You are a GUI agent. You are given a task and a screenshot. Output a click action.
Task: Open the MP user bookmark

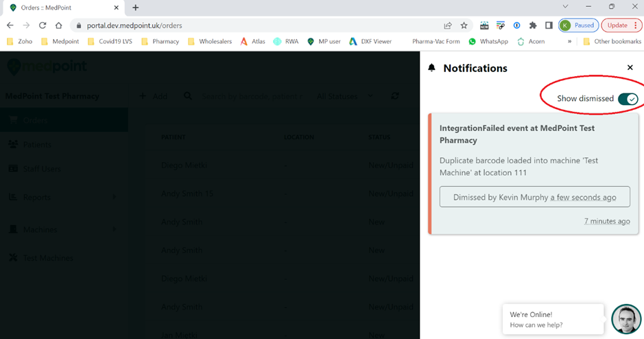[324, 41]
